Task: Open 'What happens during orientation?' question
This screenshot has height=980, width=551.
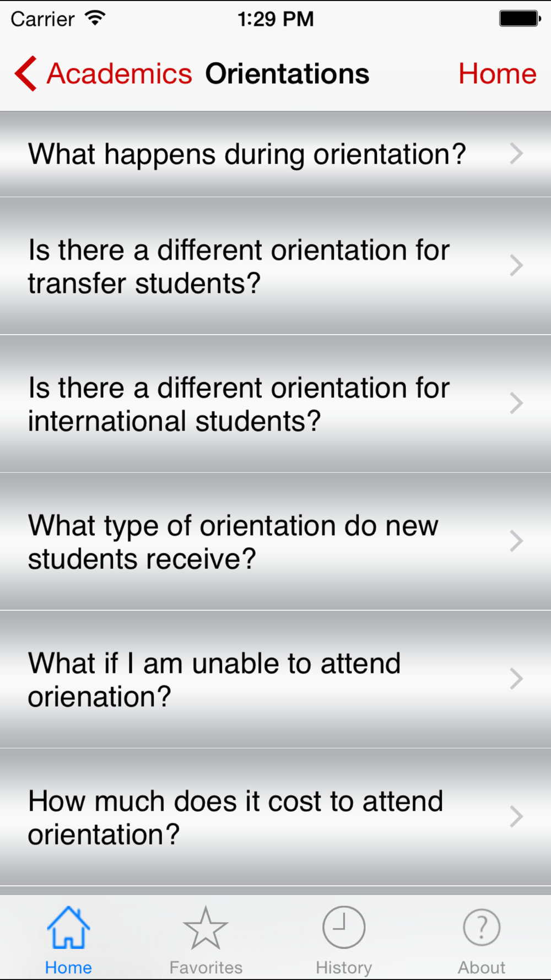Action: (x=247, y=154)
